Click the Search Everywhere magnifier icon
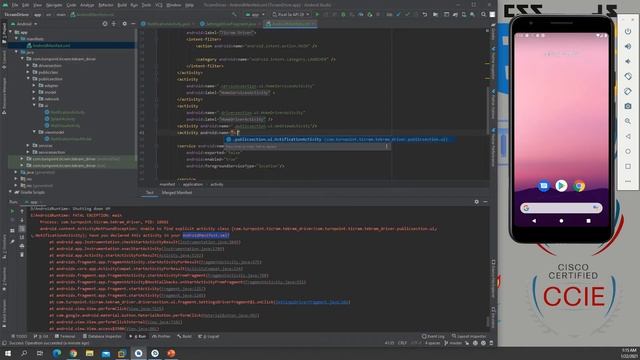 pyautogui.click(x=483, y=14)
